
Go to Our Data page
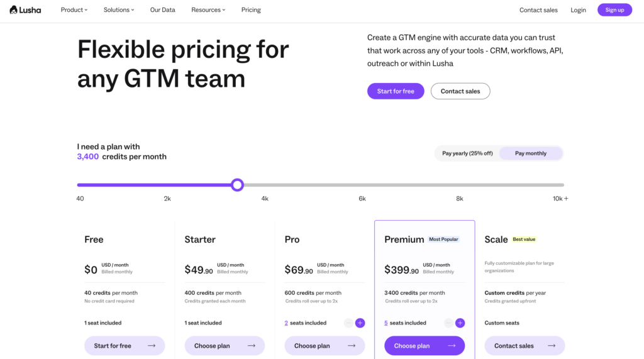point(163,10)
